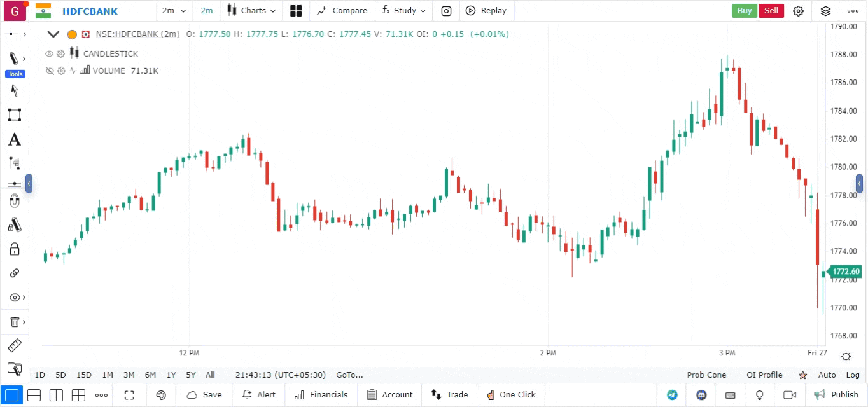Open the Study indicators dropdown

point(404,11)
